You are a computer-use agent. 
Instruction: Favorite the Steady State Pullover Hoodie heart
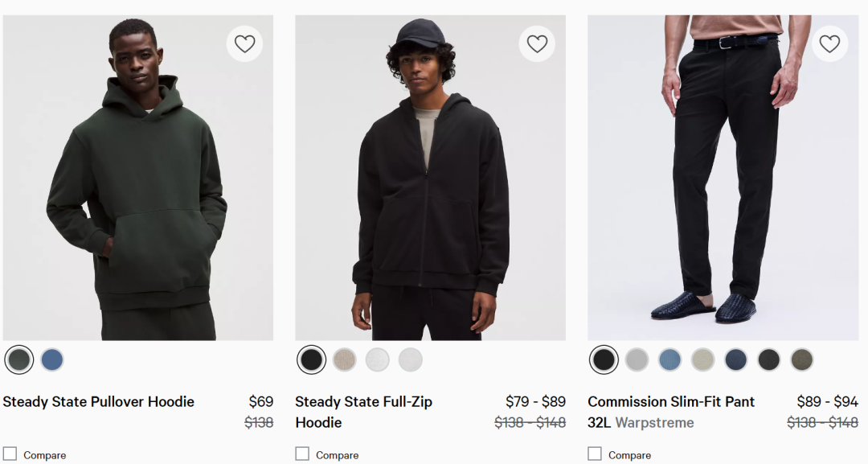pyautogui.click(x=244, y=43)
